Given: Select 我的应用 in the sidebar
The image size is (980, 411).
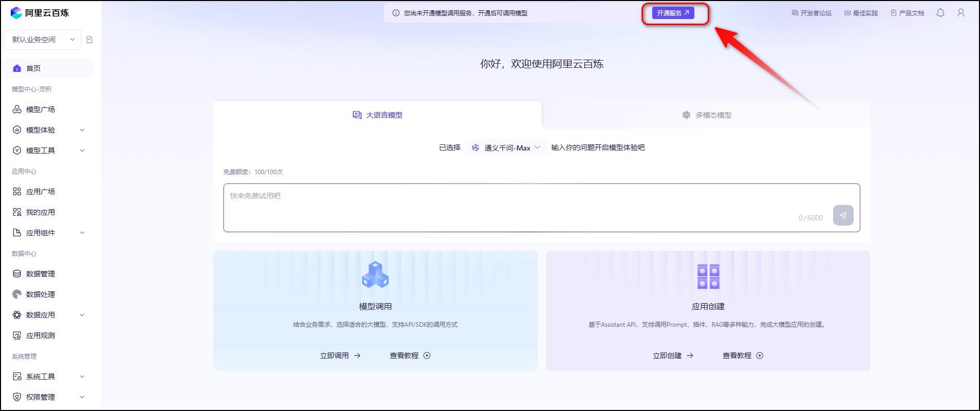Looking at the screenshot, I should 49,212.
